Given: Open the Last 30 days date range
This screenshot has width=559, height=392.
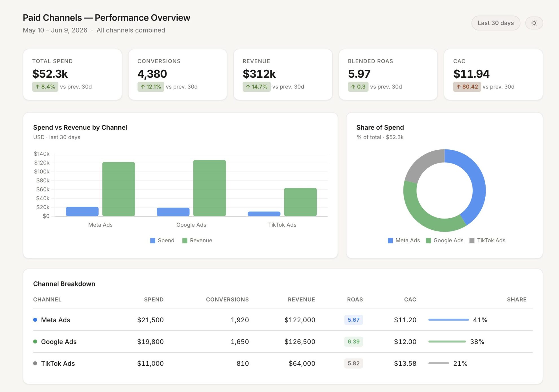Looking at the screenshot, I should tap(495, 23).
